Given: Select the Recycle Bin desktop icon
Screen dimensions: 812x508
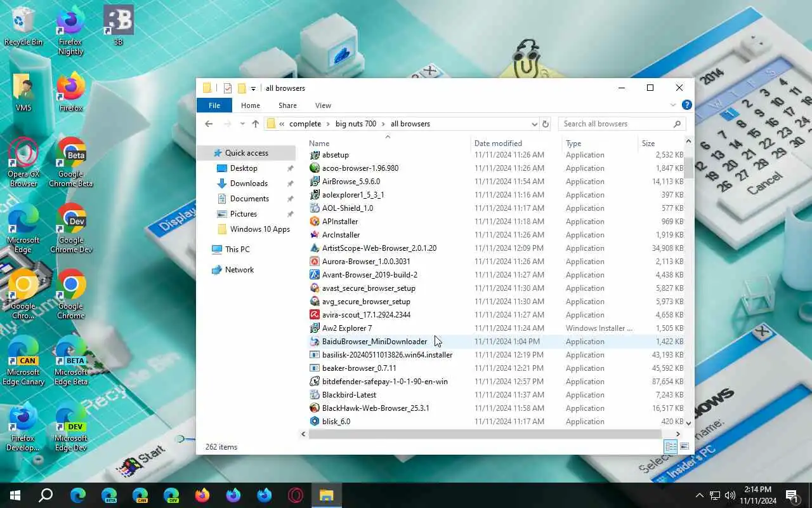Looking at the screenshot, I should [23, 26].
